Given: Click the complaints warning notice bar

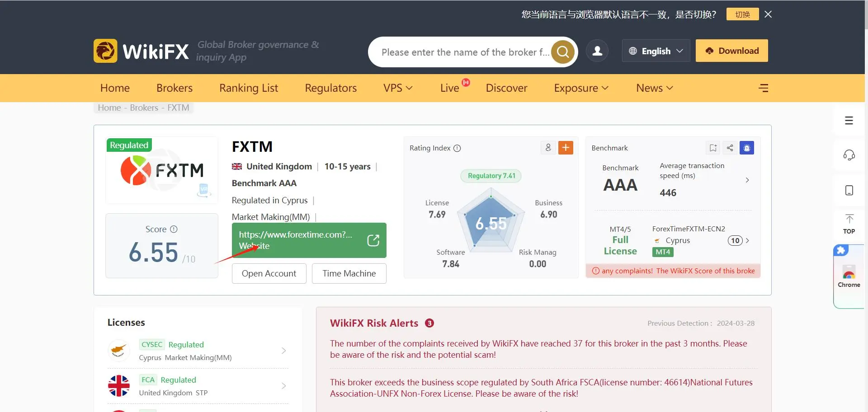Looking at the screenshot, I should 673,271.
